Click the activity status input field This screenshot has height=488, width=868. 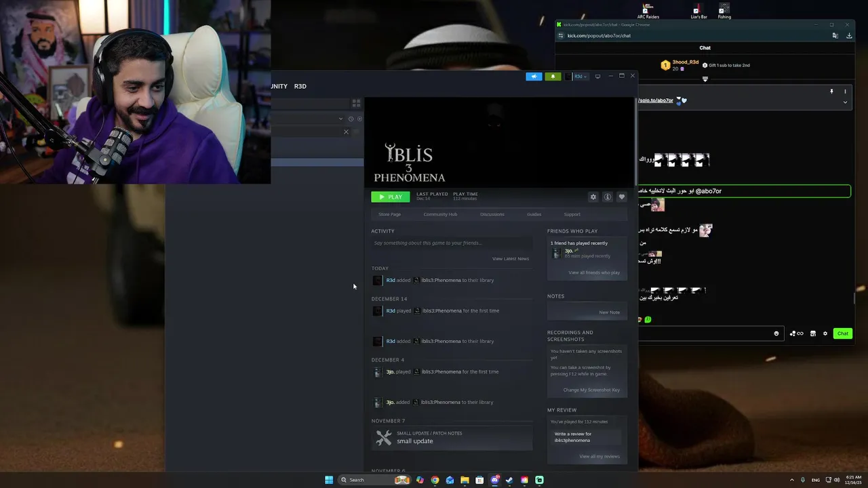452,243
